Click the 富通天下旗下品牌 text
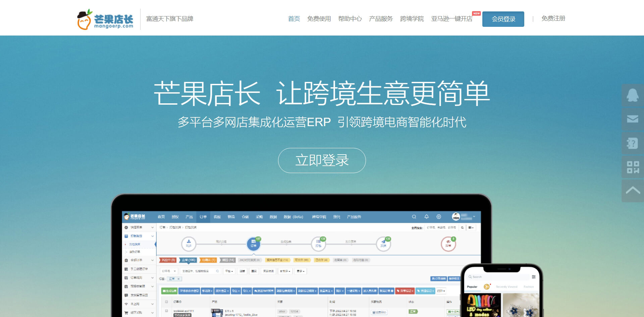This screenshot has width=644, height=317. pos(170,19)
